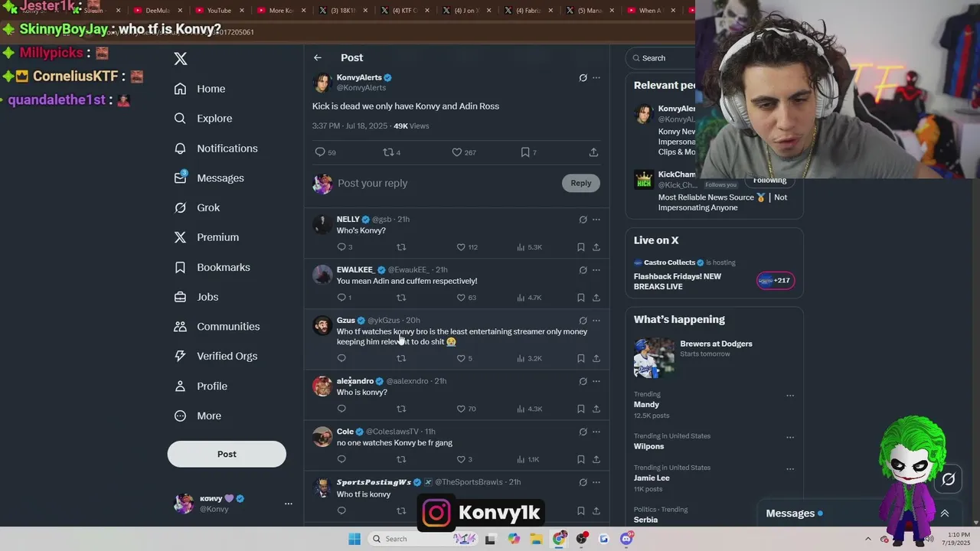Repost NELLY's reply
Screen dimensions: 980x551
401,247
